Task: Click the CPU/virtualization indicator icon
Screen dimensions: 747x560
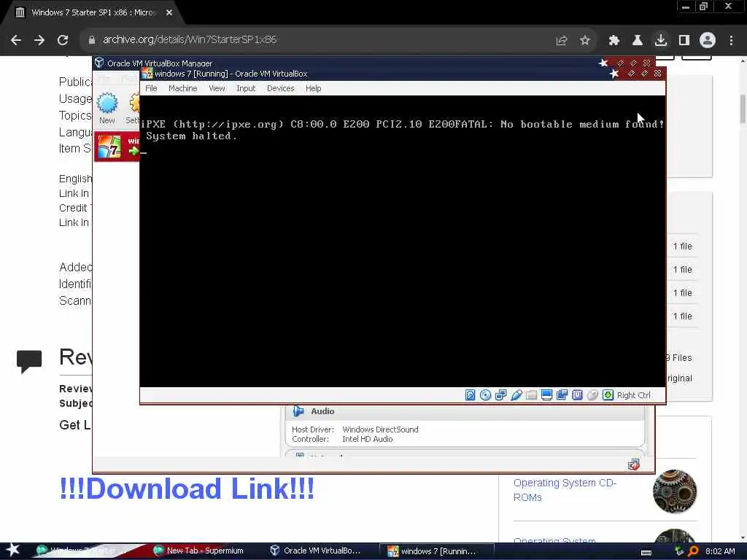Action: [x=578, y=395]
